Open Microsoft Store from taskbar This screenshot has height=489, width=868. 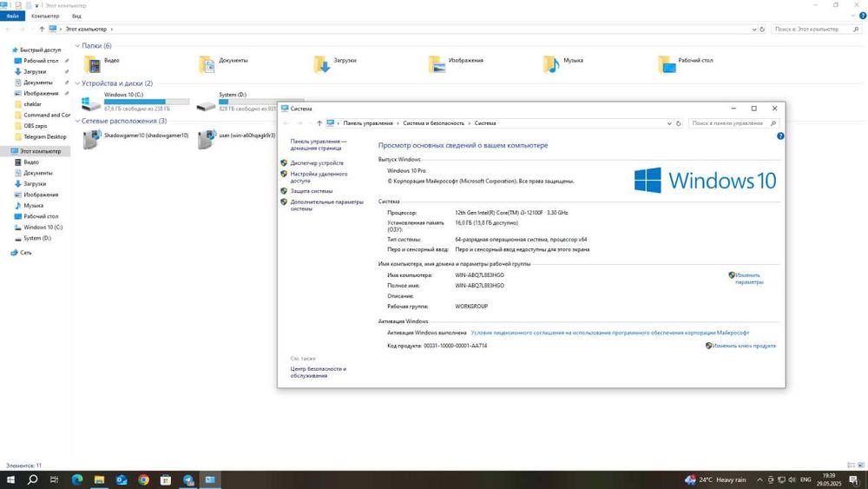[166, 479]
